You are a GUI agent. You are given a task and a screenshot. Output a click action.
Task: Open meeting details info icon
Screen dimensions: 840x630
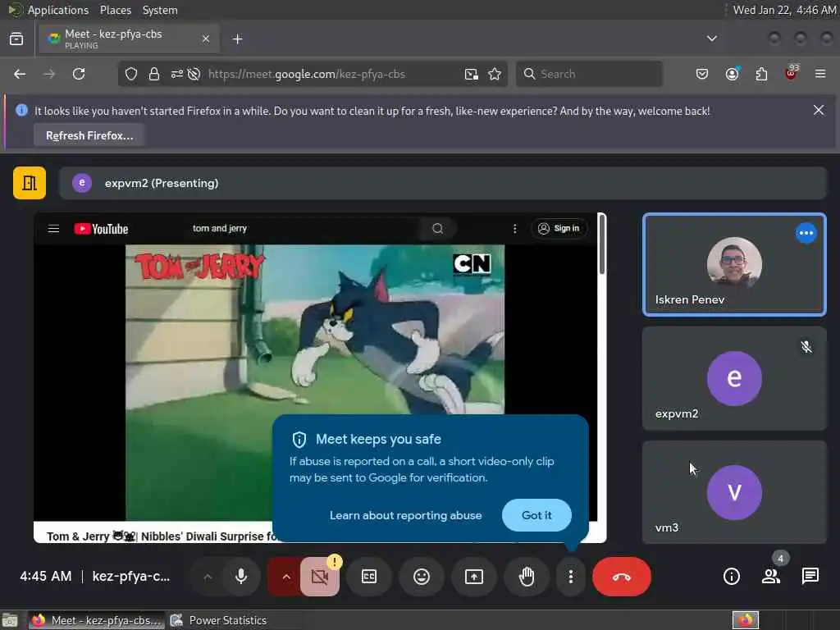pos(732,577)
